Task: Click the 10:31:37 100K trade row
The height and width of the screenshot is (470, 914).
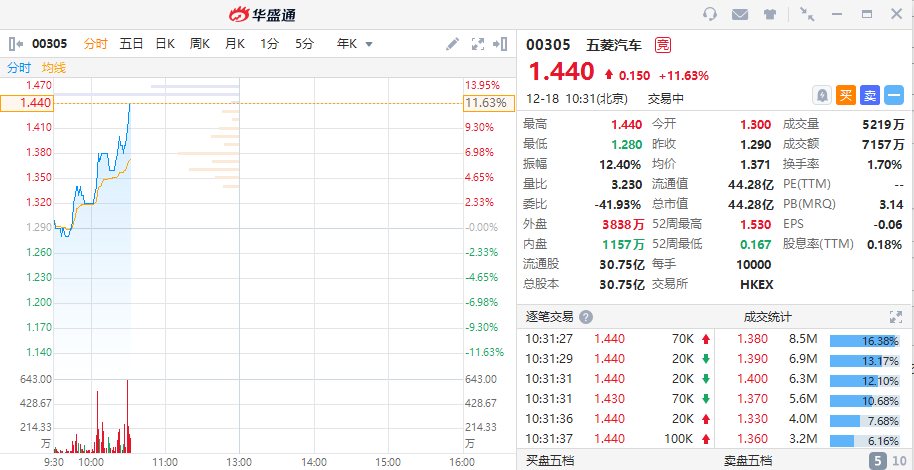Action: pos(617,439)
